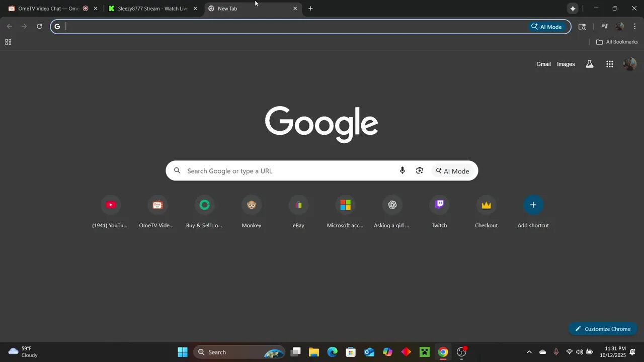Open the Wi-Fi network tray icon

point(570,352)
